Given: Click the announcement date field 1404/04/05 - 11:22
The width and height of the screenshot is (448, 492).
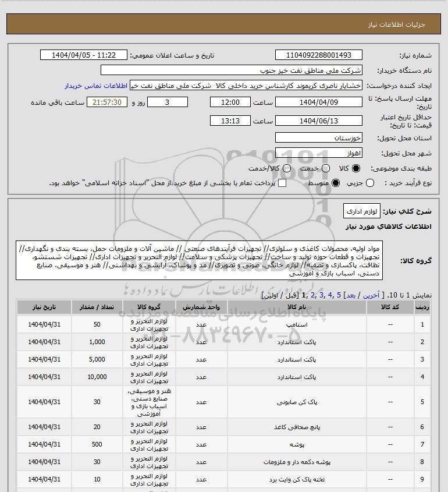Looking at the screenshot, I should 83,55.
